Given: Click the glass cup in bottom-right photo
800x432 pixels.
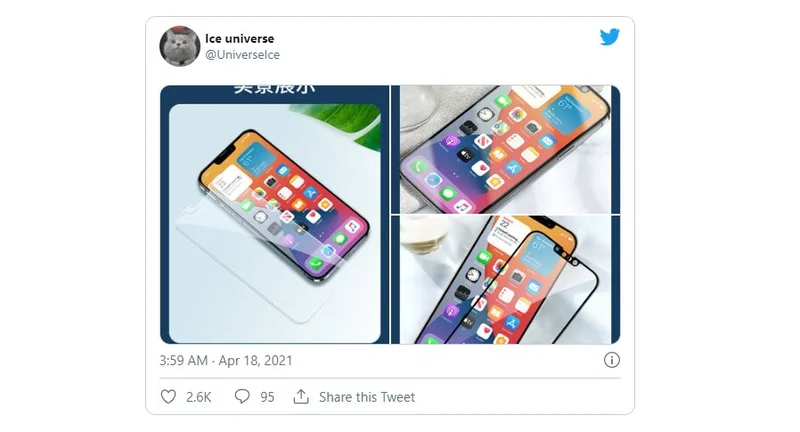Looking at the screenshot, I should (x=423, y=236).
